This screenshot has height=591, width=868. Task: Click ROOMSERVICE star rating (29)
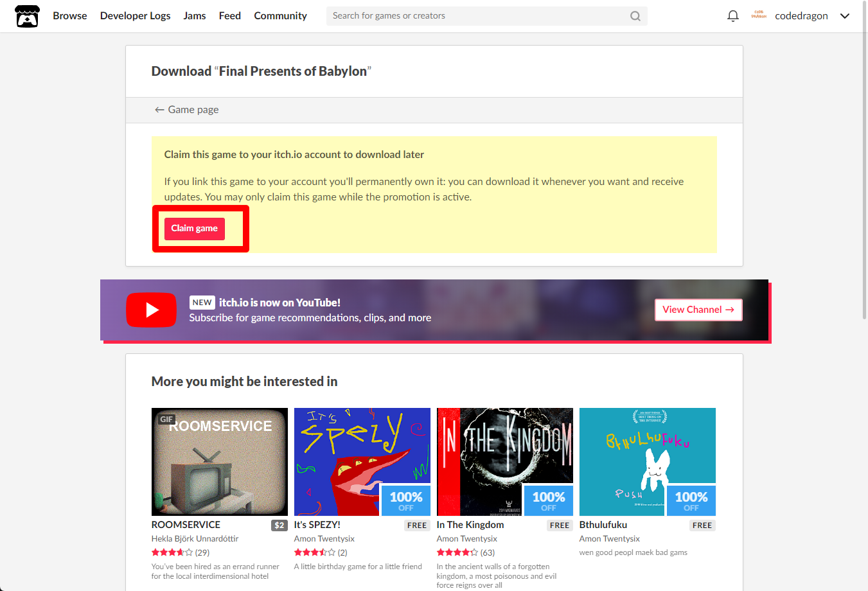[x=181, y=552]
